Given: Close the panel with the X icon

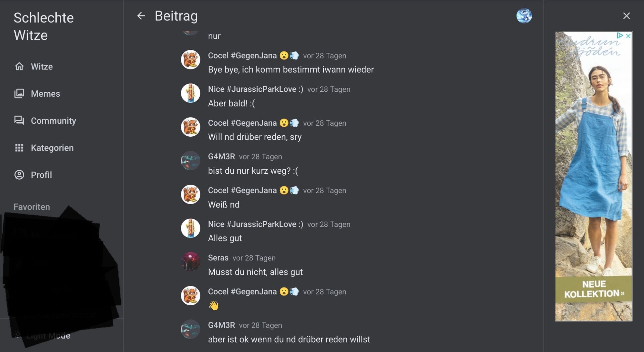Looking at the screenshot, I should tap(626, 16).
